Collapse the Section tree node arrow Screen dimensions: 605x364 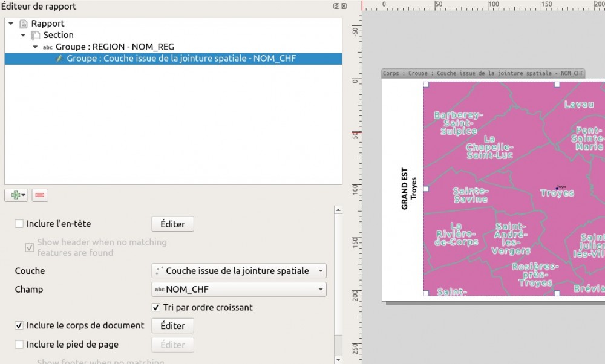(x=23, y=35)
